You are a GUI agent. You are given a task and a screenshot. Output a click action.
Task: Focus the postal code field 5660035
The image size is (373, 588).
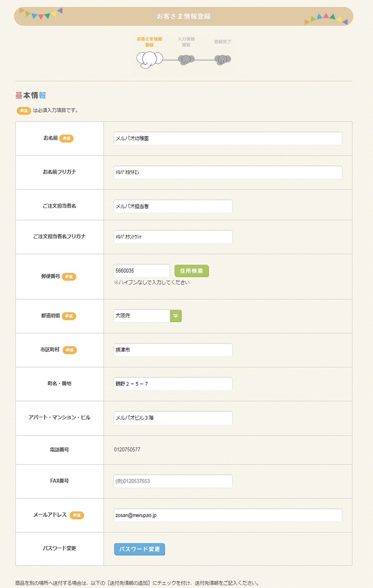coord(142,270)
